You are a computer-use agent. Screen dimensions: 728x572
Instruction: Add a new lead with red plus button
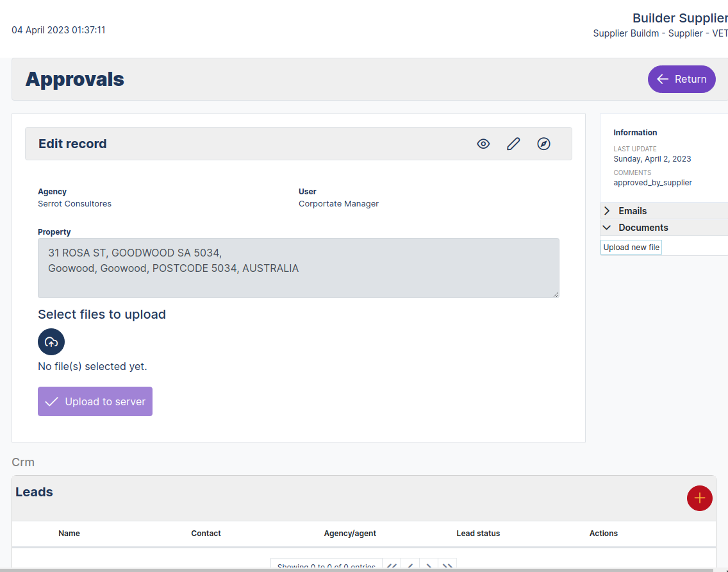(699, 498)
